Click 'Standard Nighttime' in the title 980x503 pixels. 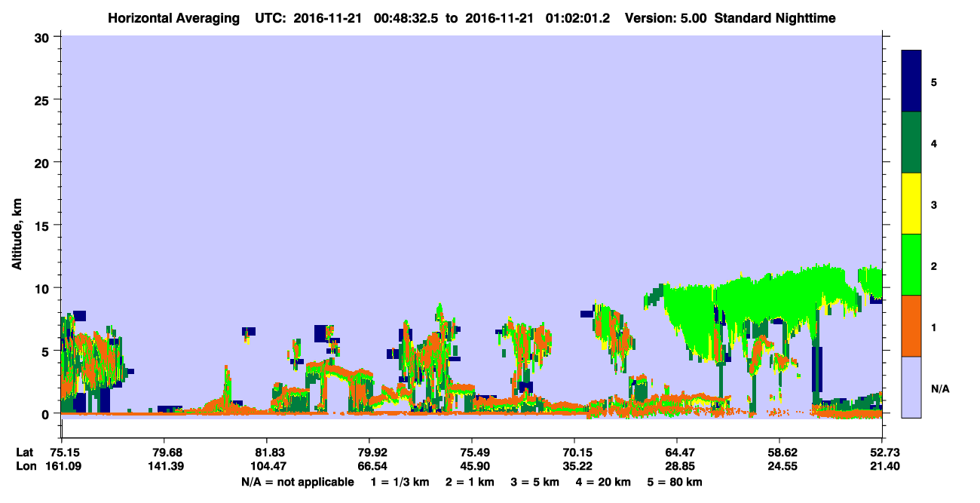pyautogui.click(x=775, y=18)
